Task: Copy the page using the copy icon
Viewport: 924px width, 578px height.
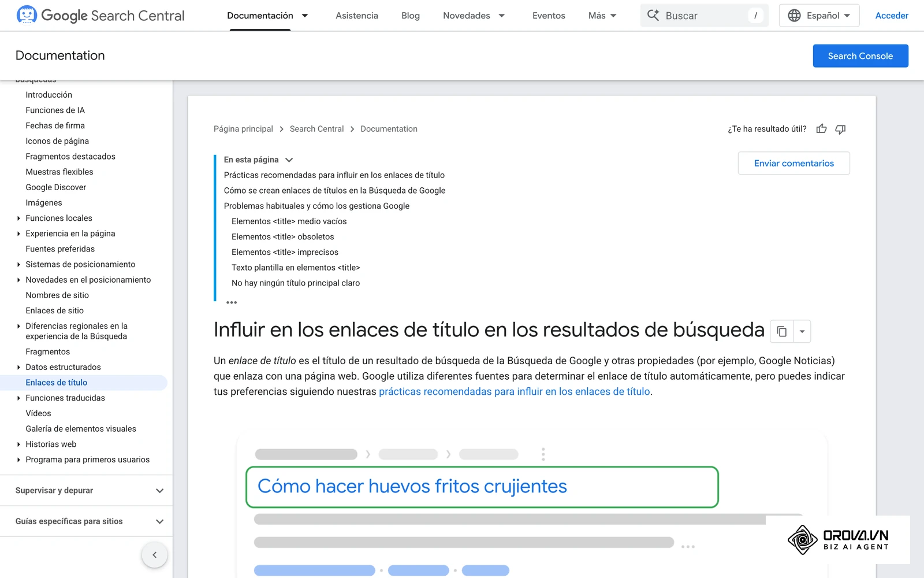Action: pyautogui.click(x=782, y=331)
